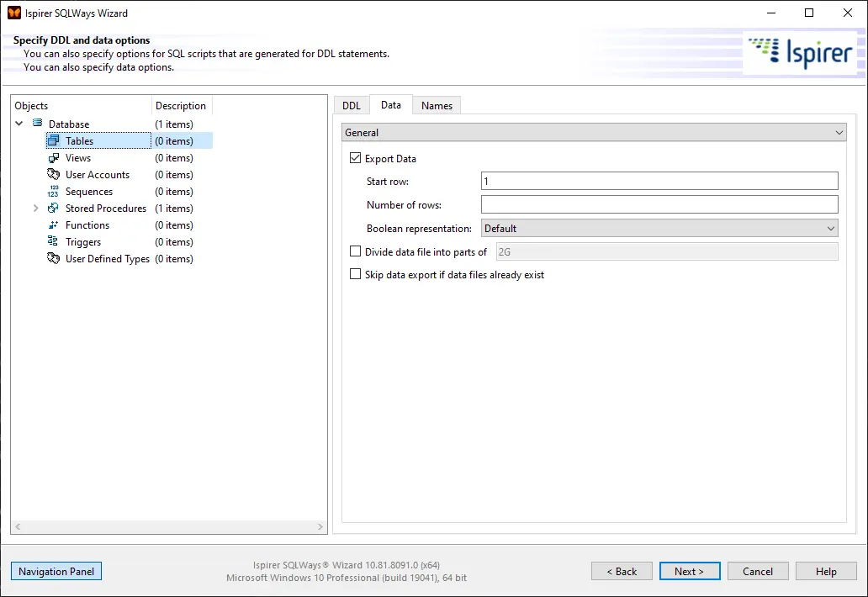868x597 pixels.
Task: Select User Defined Types label
Action: (108, 258)
